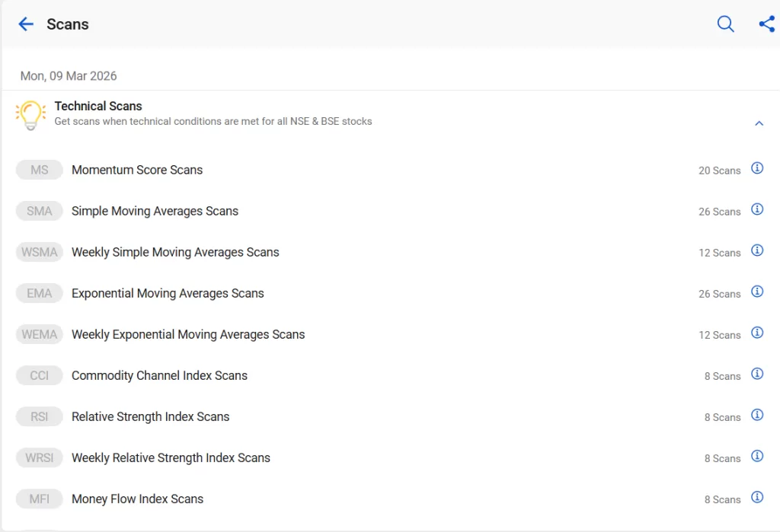Click the WRSI badge
Image resolution: width=780 pixels, height=532 pixels.
39,458
